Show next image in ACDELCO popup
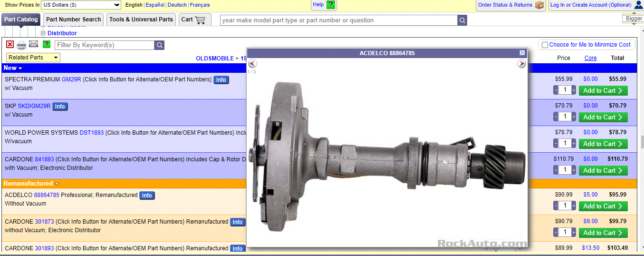 521,63
